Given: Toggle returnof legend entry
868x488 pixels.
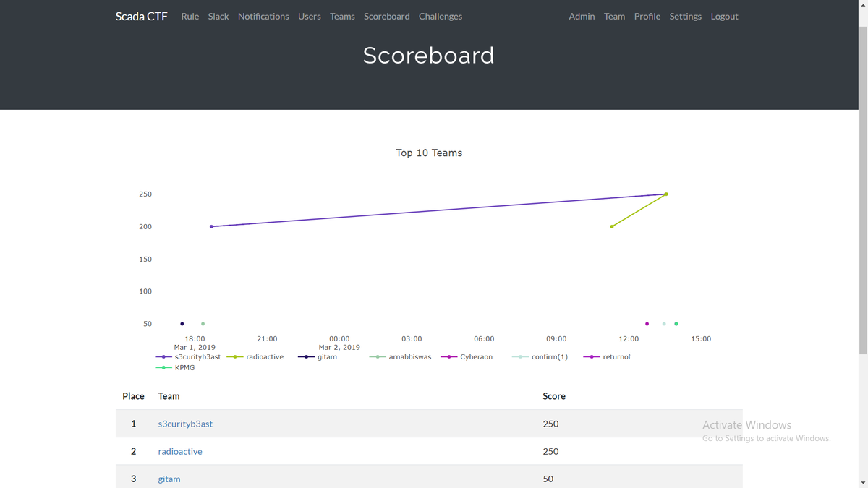Looking at the screenshot, I should click(x=607, y=357).
